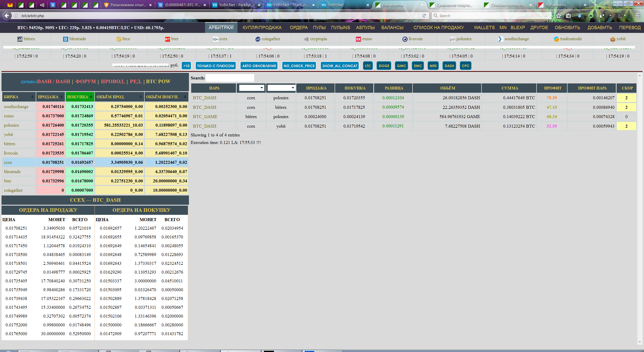This screenshot has width=644, height=352.
Task: Click ОБНОВИТЬ in the top navigation
Action: coord(567,28)
